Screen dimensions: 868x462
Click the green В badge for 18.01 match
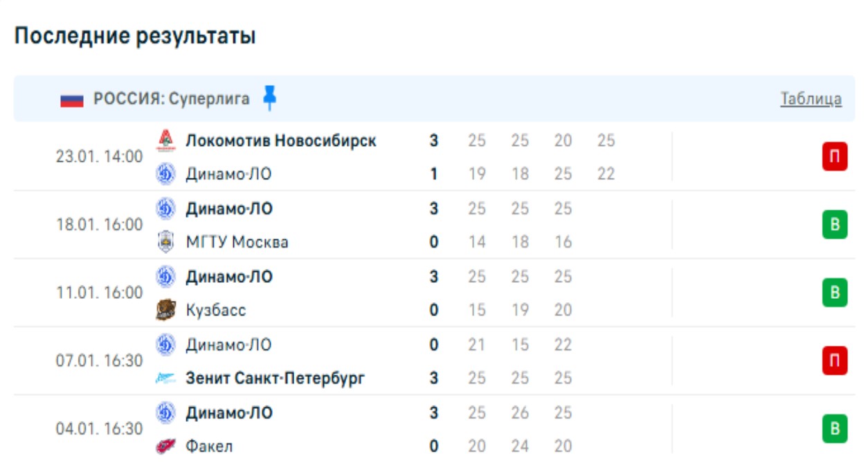point(835,225)
